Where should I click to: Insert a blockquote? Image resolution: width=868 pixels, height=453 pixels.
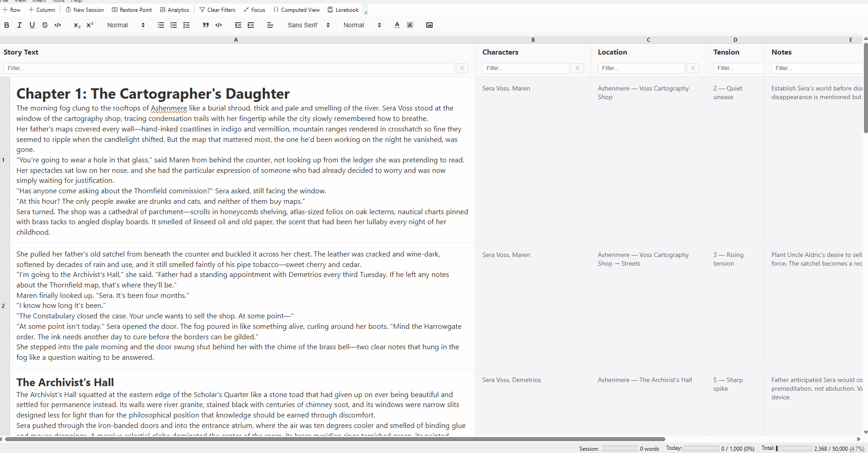pyautogui.click(x=206, y=25)
